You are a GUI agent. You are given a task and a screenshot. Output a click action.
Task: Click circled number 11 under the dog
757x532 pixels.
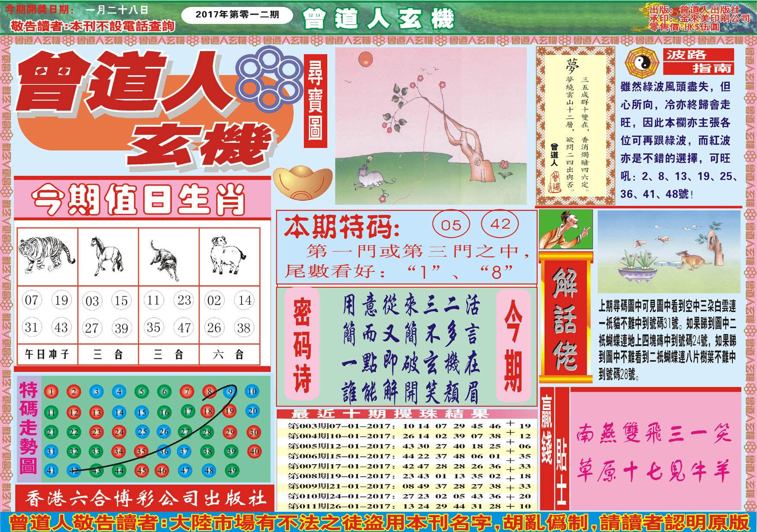pyautogui.click(x=153, y=300)
